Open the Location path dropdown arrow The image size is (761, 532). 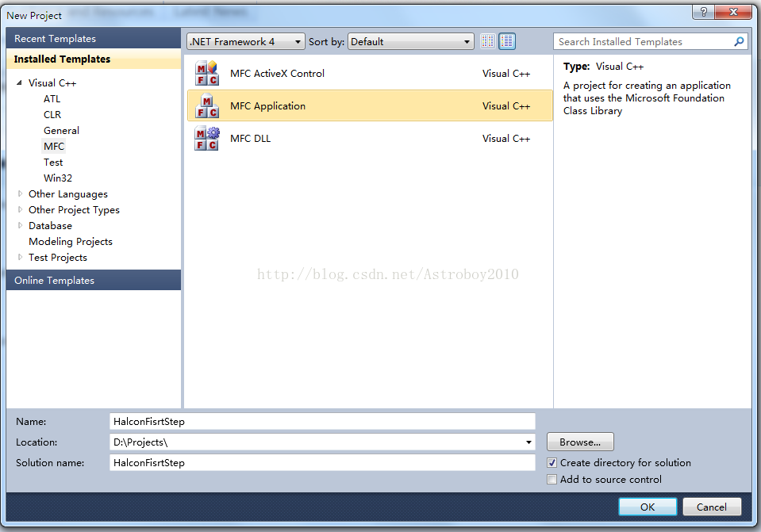pyautogui.click(x=528, y=442)
